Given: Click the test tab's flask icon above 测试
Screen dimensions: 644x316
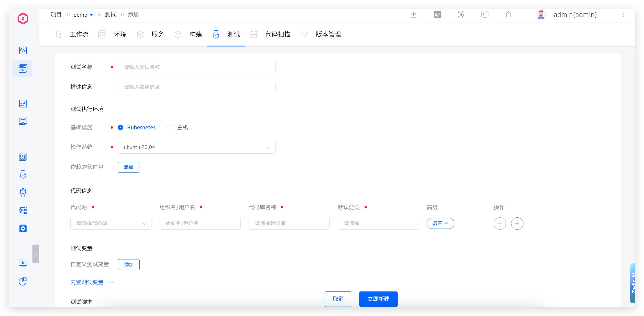Looking at the screenshot, I should tap(215, 34).
